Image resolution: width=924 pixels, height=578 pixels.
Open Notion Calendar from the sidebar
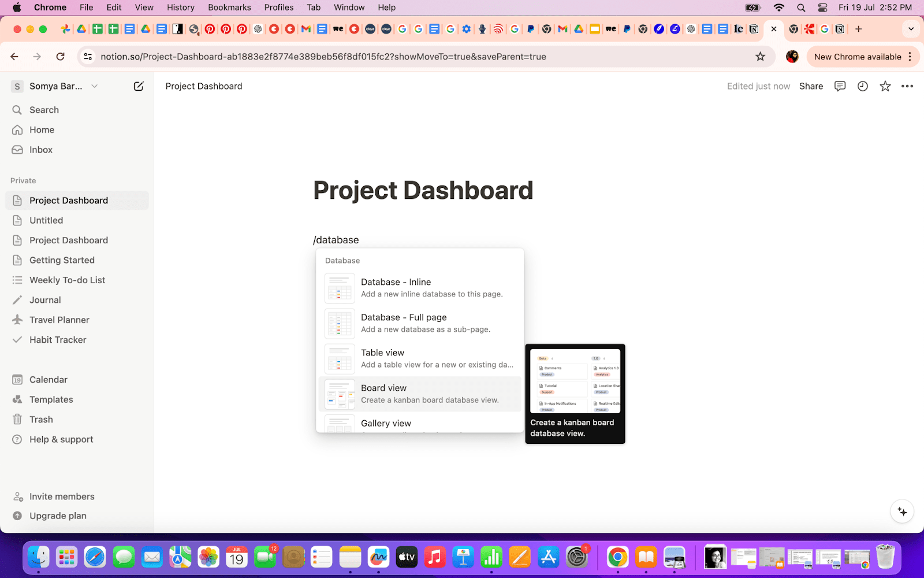click(48, 379)
